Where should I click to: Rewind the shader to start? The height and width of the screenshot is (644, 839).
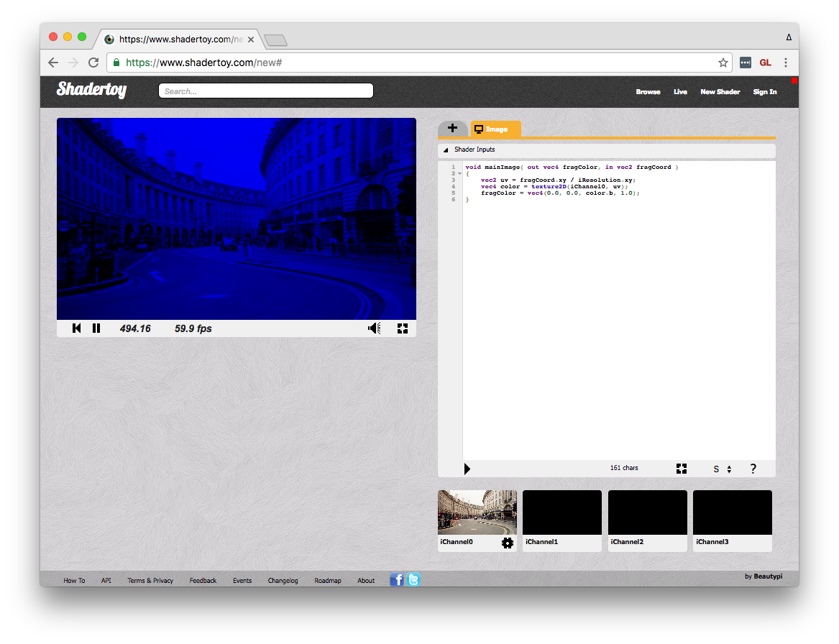[x=76, y=328]
